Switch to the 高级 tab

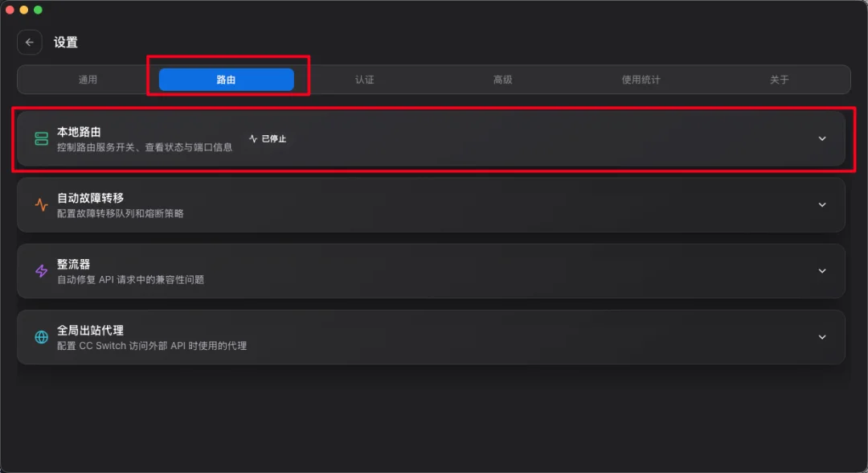[503, 80]
